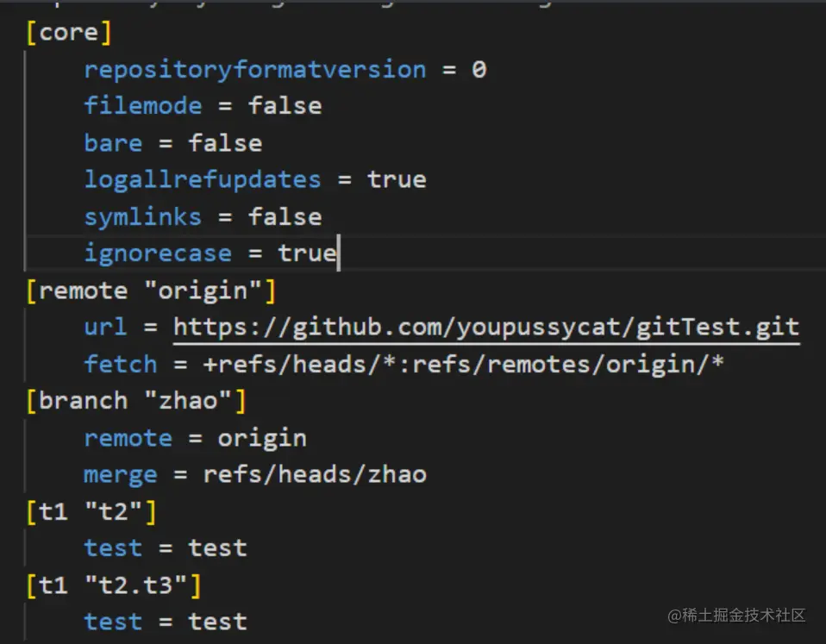Click the fetch key name
826x644 pixels.
120,364
